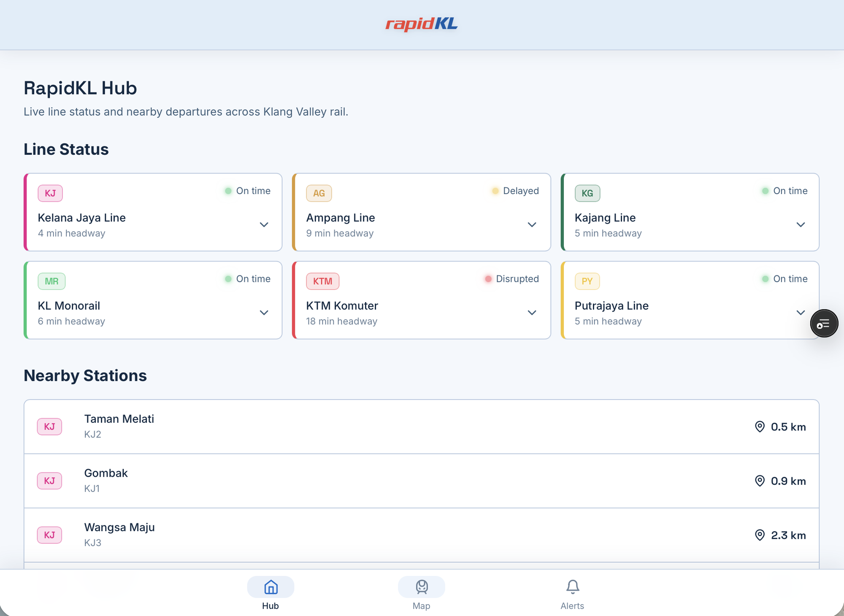
Task: Open the floating dark round settings button
Action: coord(824,324)
